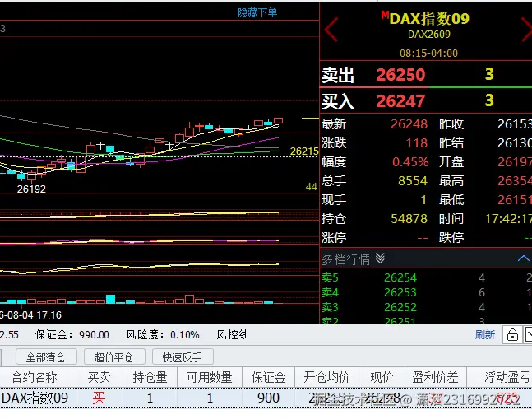532x419 pixels.
Task: Click the 盈利价差 column header
Action: pyautogui.click(x=435, y=377)
